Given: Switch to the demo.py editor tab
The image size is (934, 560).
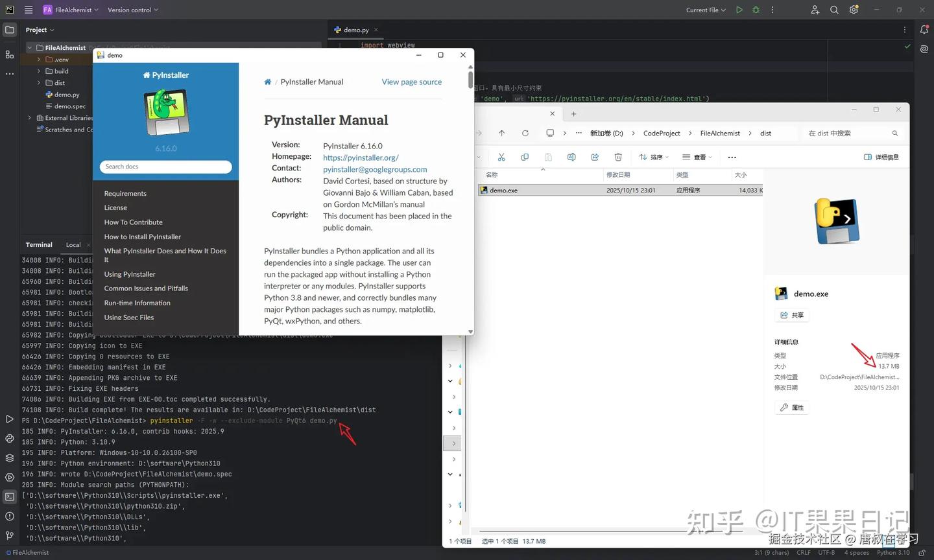Looking at the screenshot, I should [355, 30].
